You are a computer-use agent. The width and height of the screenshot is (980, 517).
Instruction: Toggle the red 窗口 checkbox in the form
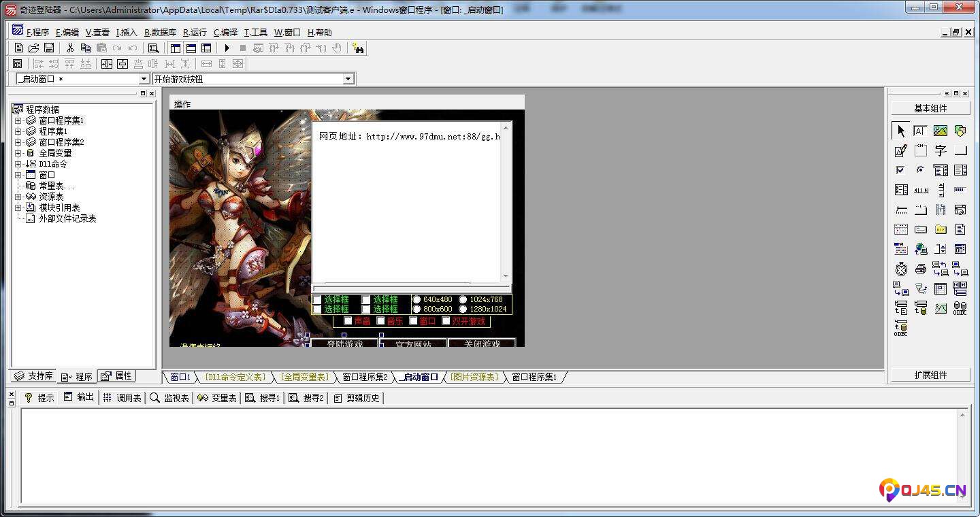[x=413, y=321]
